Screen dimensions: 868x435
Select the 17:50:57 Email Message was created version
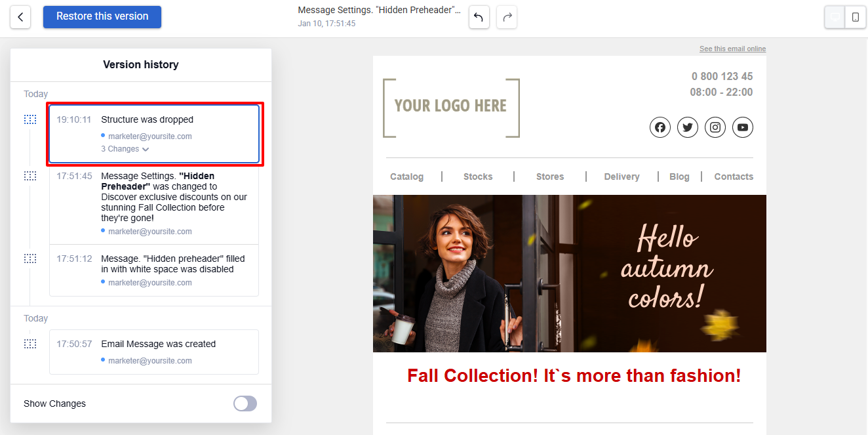point(154,352)
